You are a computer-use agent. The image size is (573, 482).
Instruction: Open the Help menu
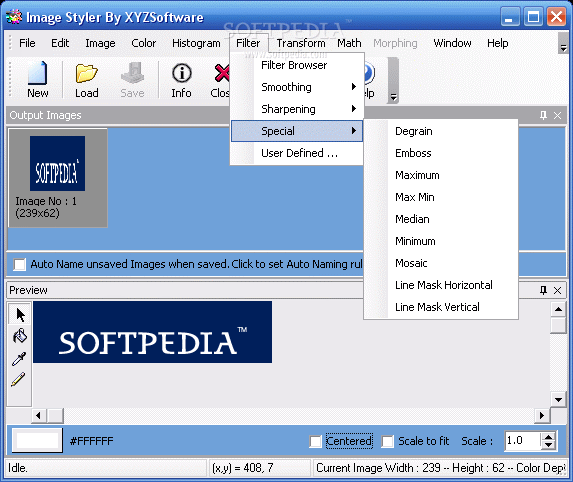[x=497, y=43]
